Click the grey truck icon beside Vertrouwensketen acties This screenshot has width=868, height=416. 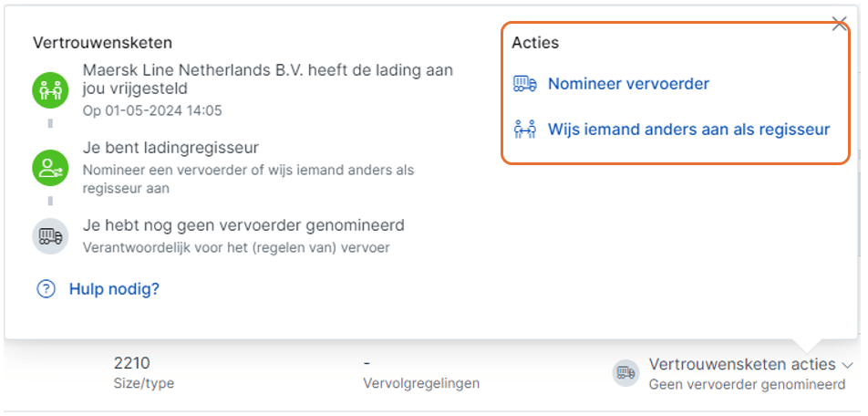click(626, 372)
